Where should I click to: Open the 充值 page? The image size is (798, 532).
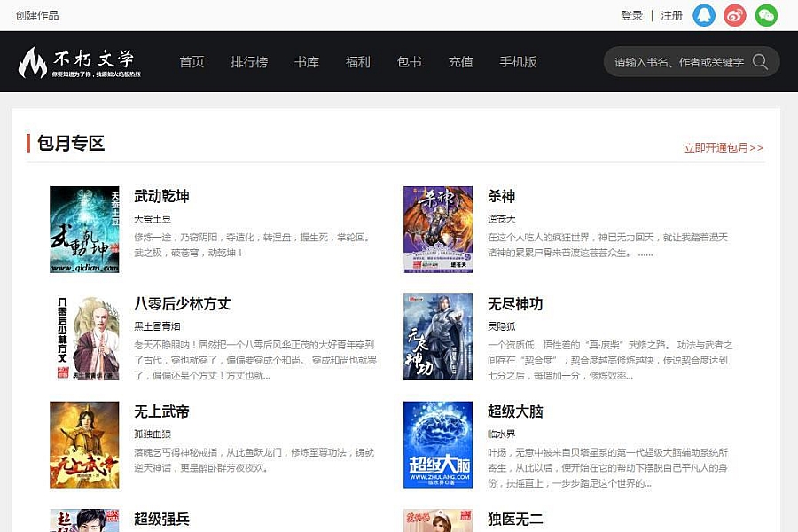coord(460,62)
